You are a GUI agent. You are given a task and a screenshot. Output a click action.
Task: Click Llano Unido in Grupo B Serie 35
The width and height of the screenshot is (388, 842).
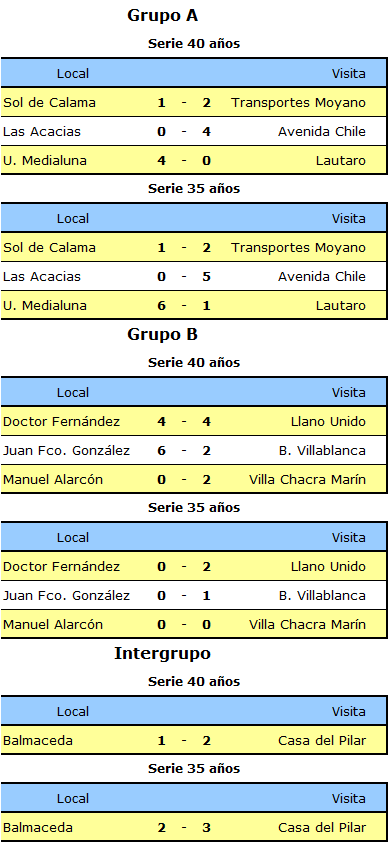tap(328, 567)
